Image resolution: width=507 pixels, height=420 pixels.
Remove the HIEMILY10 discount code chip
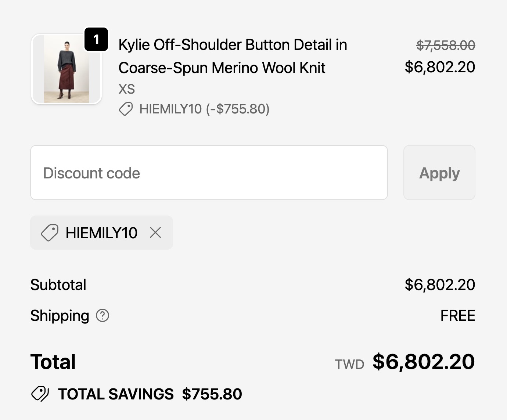click(x=155, y=232)
